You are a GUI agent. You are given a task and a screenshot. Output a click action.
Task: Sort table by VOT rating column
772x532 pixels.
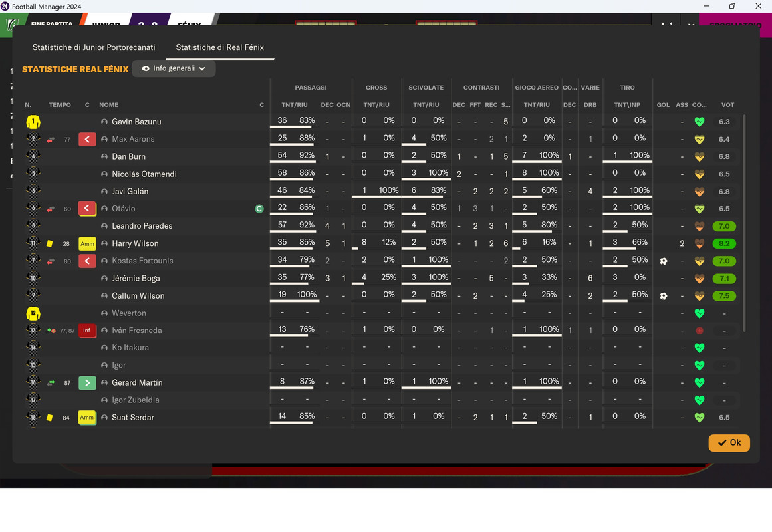click(727, 105)
